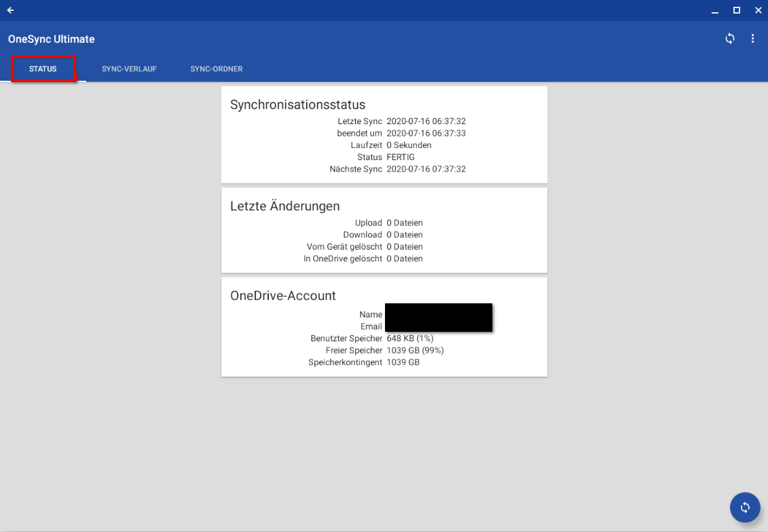Screen dimensions: 768x532
Task: Click Freier Speicher value 1039 GB (99%)
Action: (x=416, y=350)
